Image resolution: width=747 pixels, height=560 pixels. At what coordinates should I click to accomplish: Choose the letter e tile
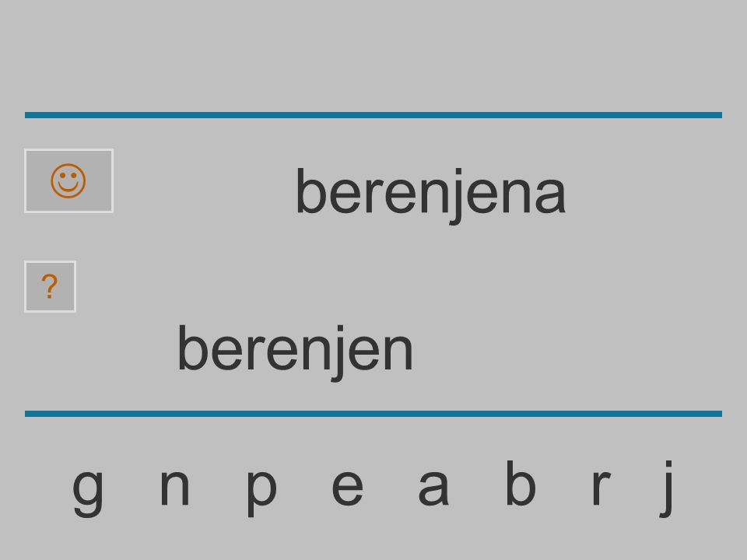coord(347,487)
